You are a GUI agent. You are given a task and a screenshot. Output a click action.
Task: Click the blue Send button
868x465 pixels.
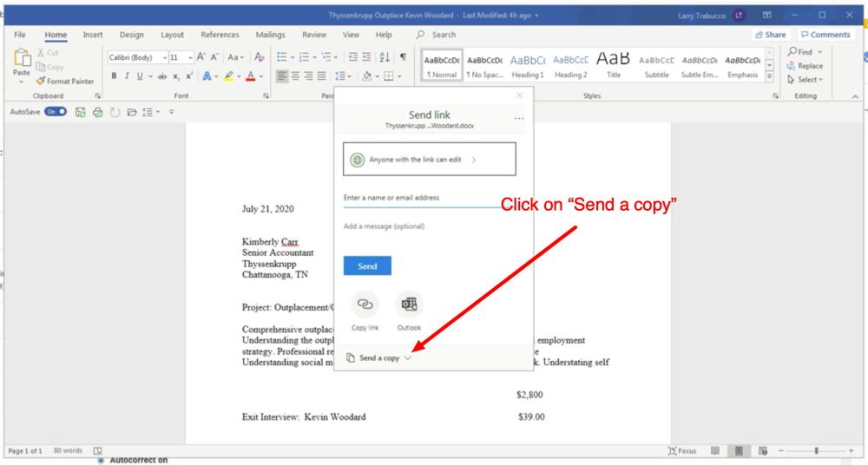coord(367,265)
